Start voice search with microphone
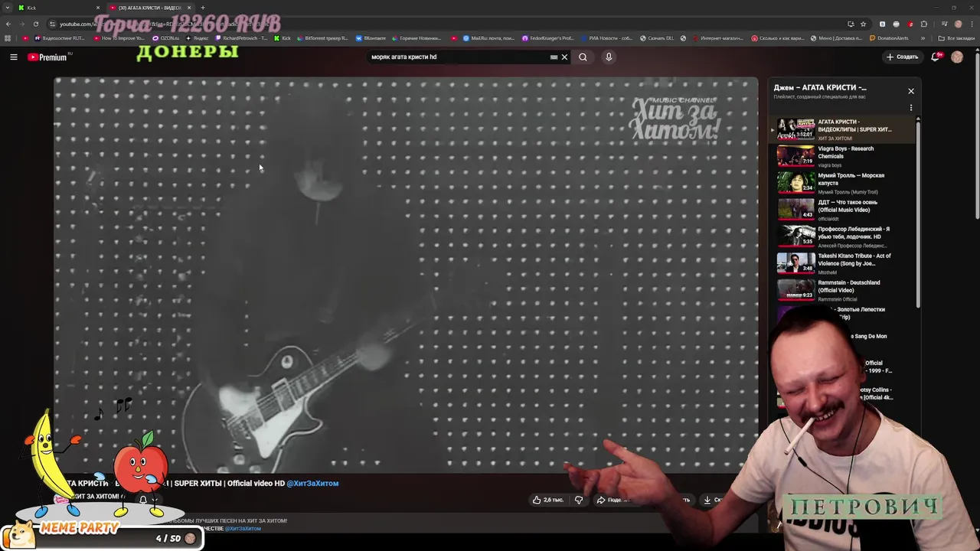Viewport: 980px width, 551px height. click(x=609, y=57)
